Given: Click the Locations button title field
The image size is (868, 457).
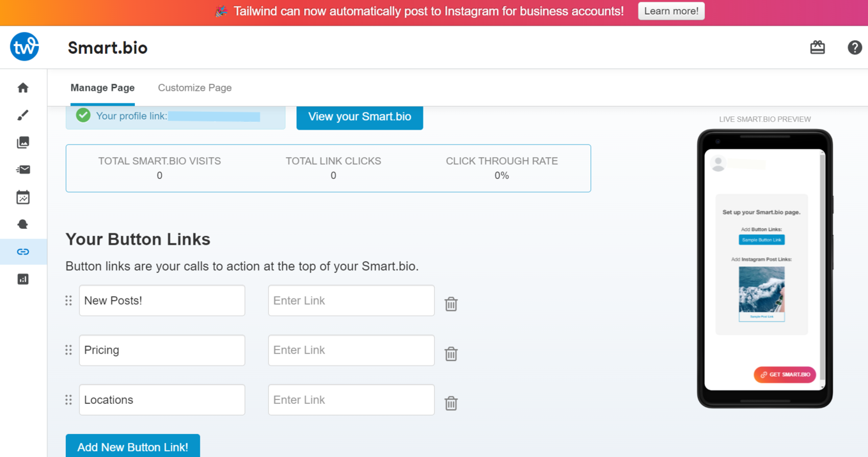Looking at the screenshot, I should [x=162, y=400].
